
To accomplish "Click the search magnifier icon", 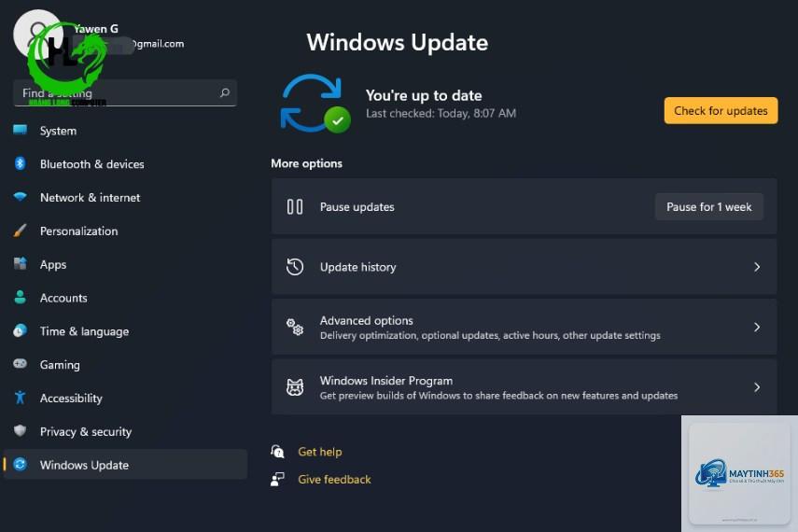I will [x=224, y=92].
